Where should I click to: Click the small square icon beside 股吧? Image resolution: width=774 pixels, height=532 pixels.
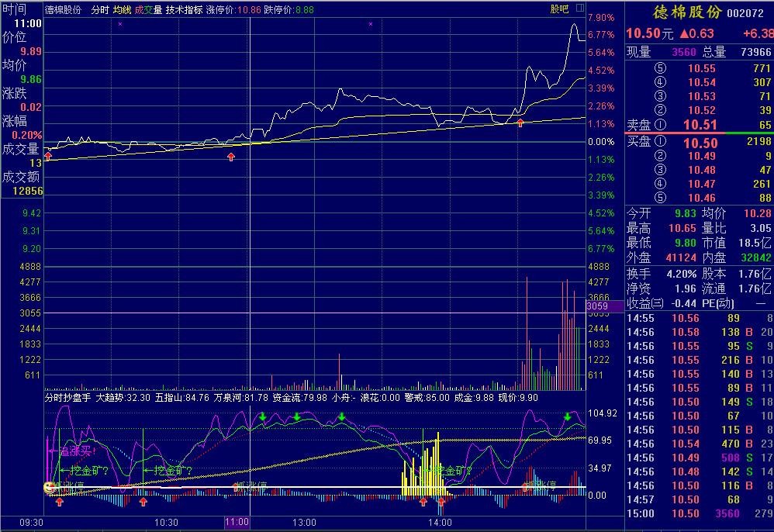[579, 9]
